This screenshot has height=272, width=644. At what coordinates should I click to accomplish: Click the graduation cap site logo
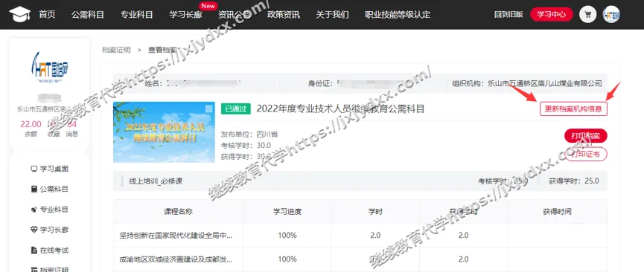click(x=19, y=14)
